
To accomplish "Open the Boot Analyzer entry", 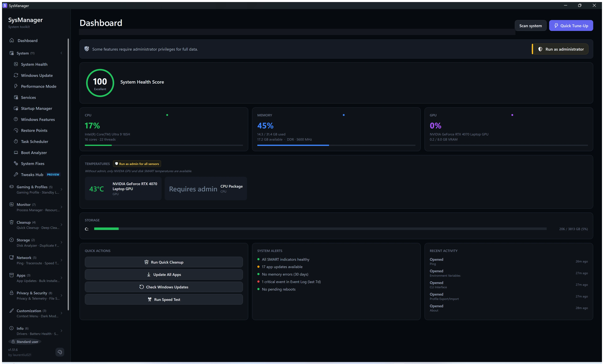I will click(34, 152).
